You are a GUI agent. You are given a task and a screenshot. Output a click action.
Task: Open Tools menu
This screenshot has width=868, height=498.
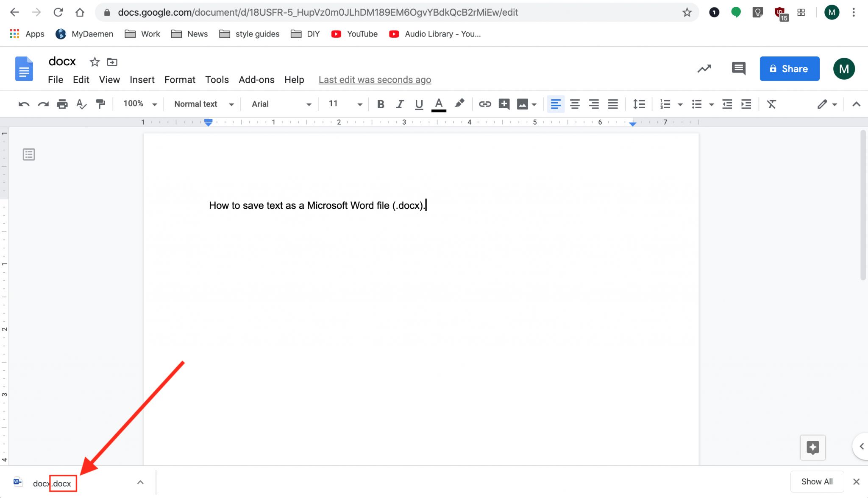(217, 79)
